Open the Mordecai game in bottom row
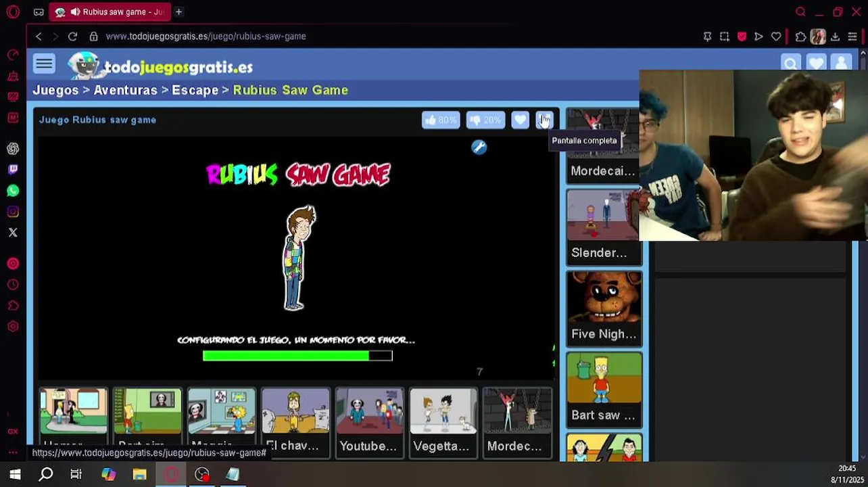The width and height of the screenshot is (868, 487). (517, 422)
